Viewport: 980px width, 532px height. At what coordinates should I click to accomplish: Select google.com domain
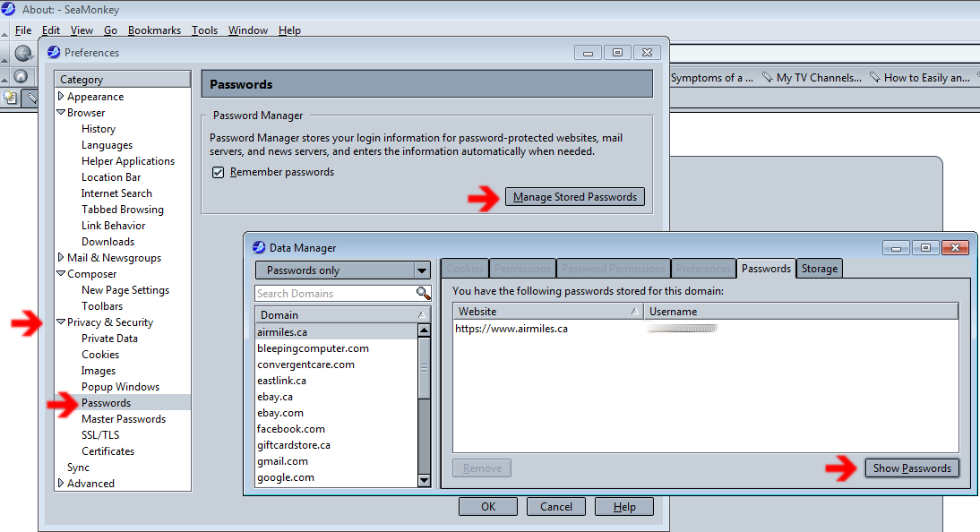click(x=336, y=477)
